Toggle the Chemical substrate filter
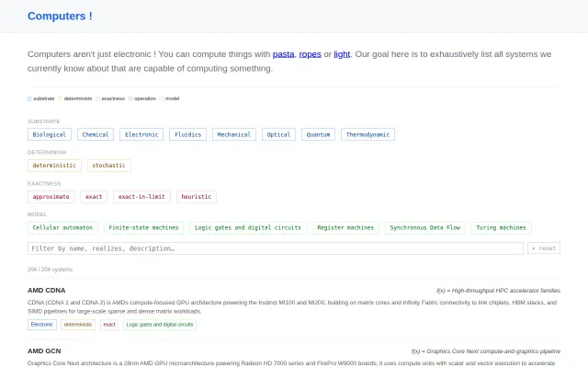The image size is (588, 368). [96, 134]
